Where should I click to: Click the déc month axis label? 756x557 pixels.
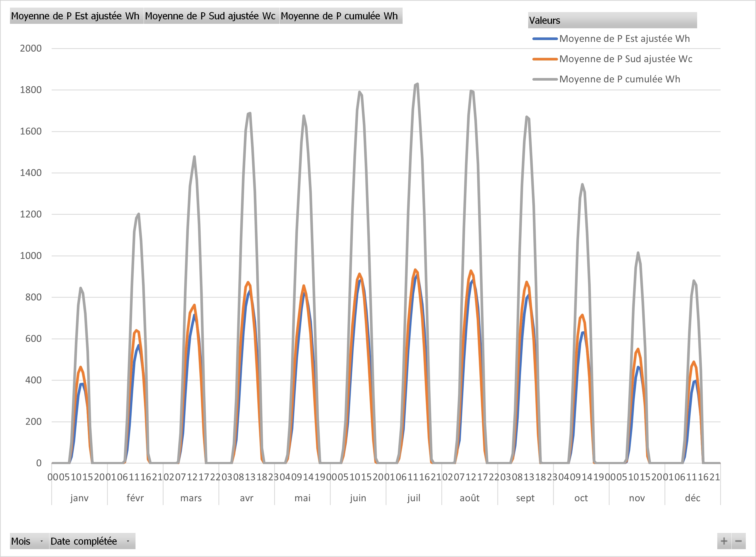[x=692, y=498]
